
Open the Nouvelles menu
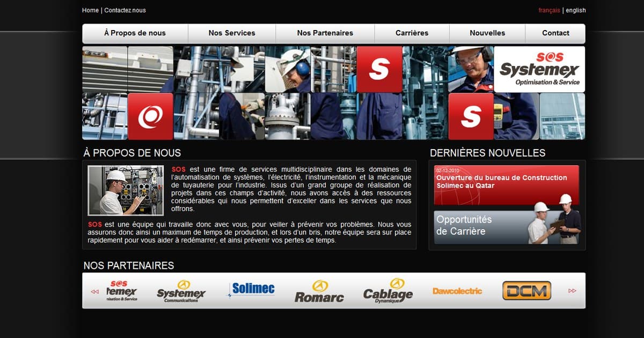[487, 33]
